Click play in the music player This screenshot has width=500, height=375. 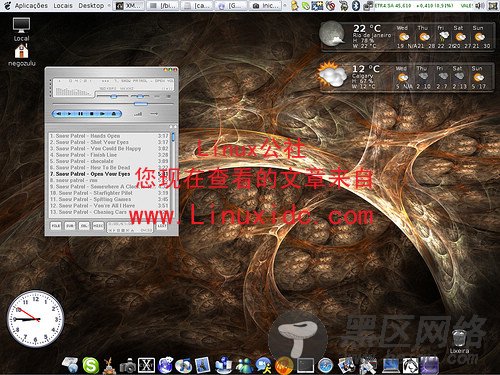(x=69, y=114)
